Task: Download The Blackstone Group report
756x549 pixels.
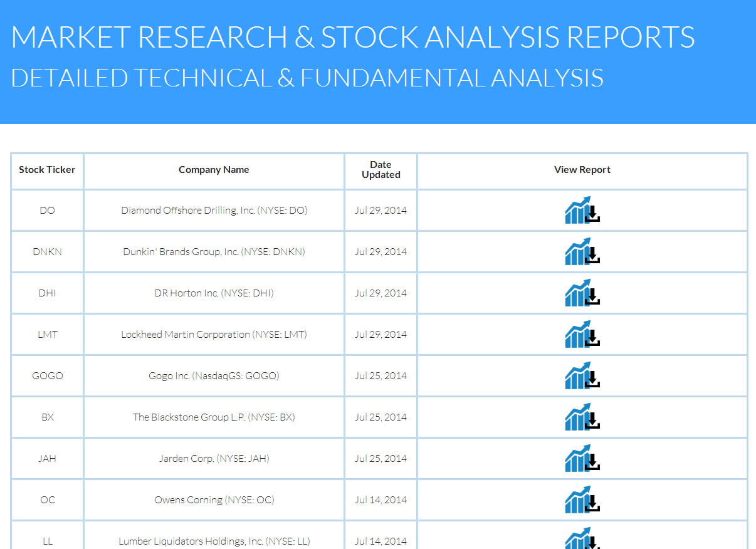Action: coord(582,417)
